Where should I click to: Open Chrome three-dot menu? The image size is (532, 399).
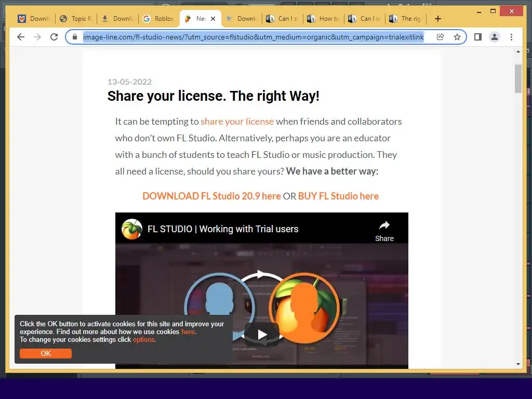pyautogui.click(x=511, y=37)
